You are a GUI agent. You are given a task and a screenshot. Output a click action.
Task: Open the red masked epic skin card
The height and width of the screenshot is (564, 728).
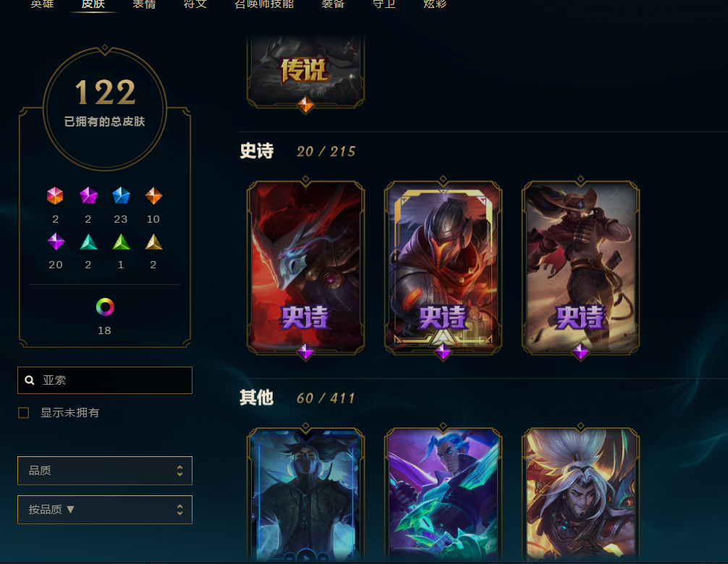(x=305, y=268)
